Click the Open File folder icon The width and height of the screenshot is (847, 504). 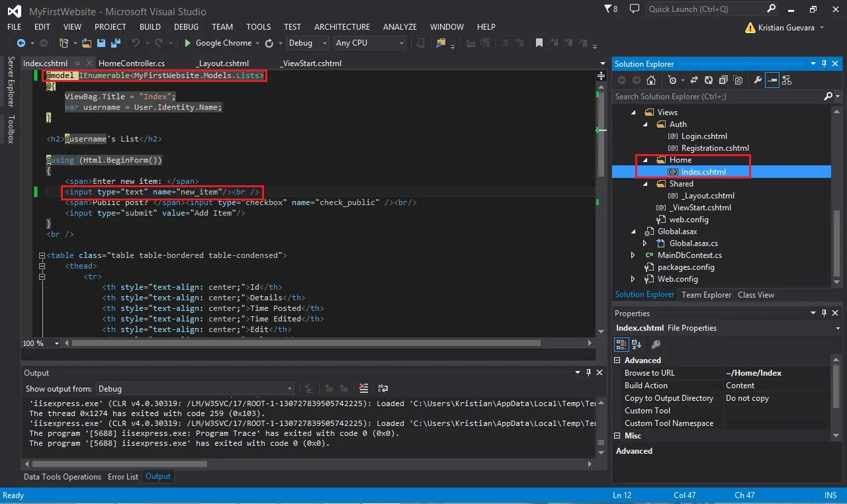click(87, 43)
